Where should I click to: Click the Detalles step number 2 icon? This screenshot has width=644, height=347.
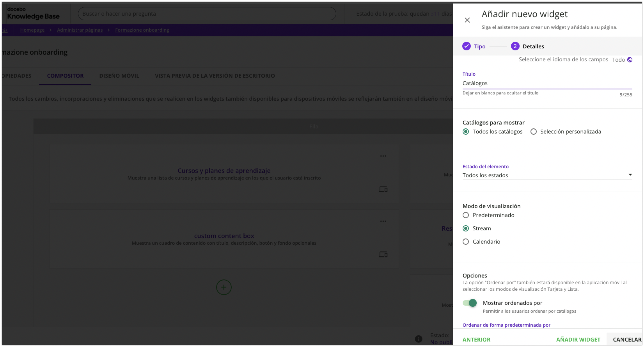pos(515,46)
